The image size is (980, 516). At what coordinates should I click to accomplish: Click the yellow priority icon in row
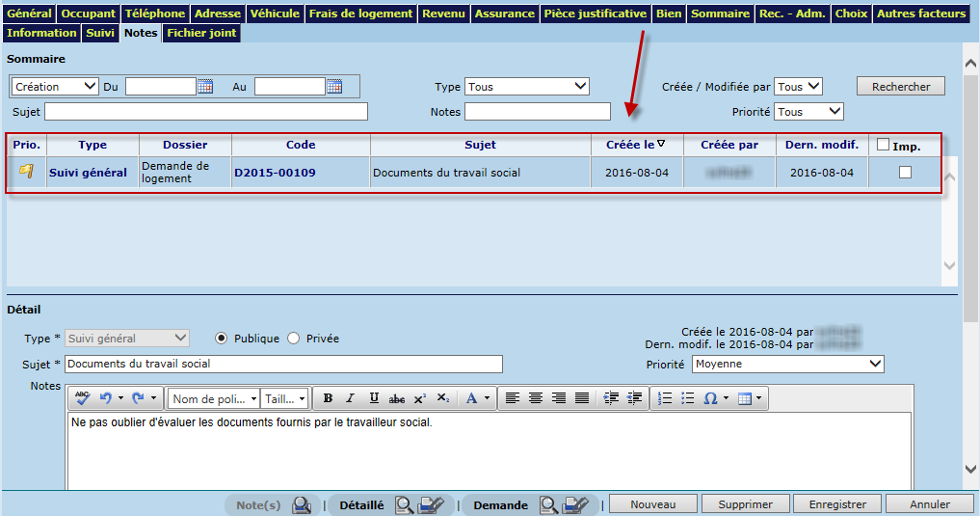(26, 172)
